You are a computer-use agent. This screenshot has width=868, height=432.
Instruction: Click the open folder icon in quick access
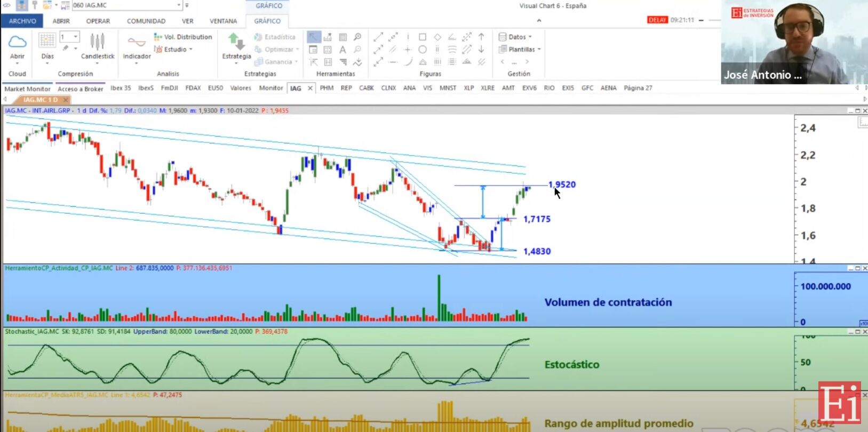click(x=47, y=5)
